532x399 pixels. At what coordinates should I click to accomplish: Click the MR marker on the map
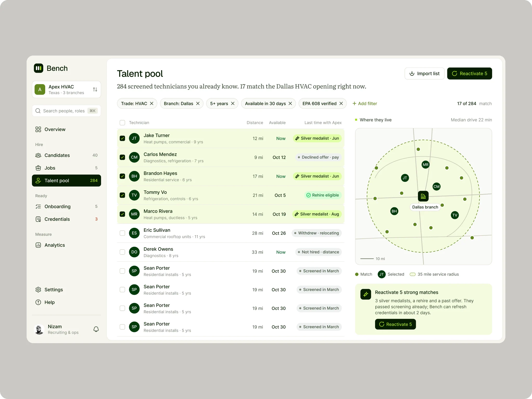[x=425, y=165]
